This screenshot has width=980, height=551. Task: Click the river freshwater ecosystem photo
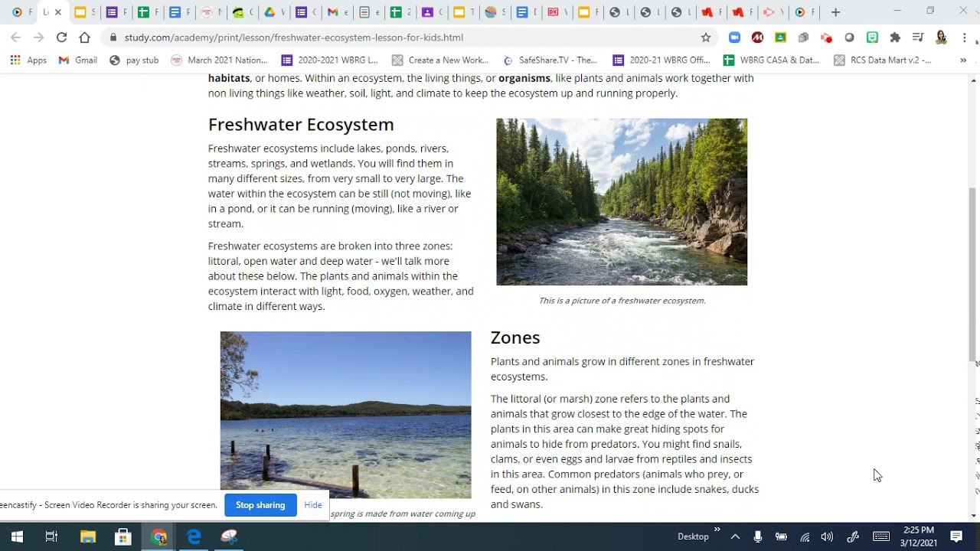point(622,202)
